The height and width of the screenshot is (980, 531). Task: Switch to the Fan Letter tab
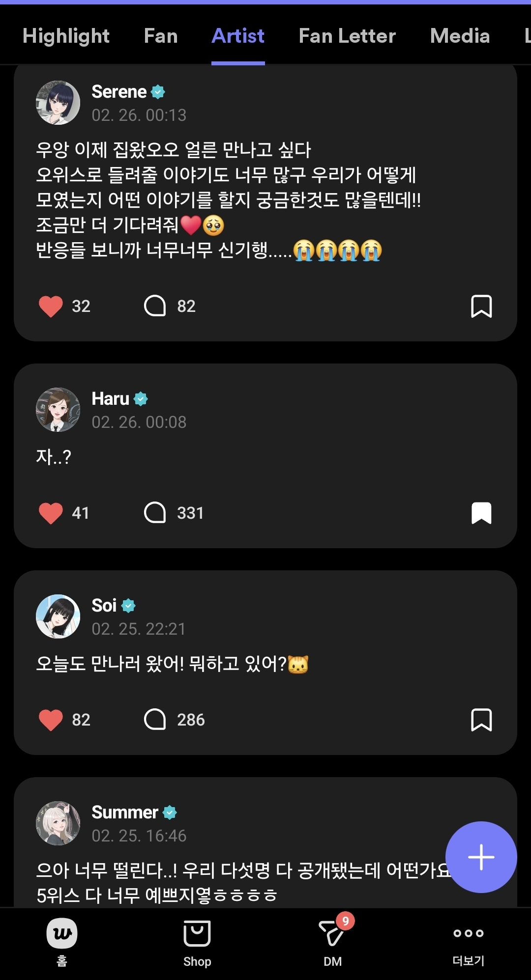tap(347, 36)
